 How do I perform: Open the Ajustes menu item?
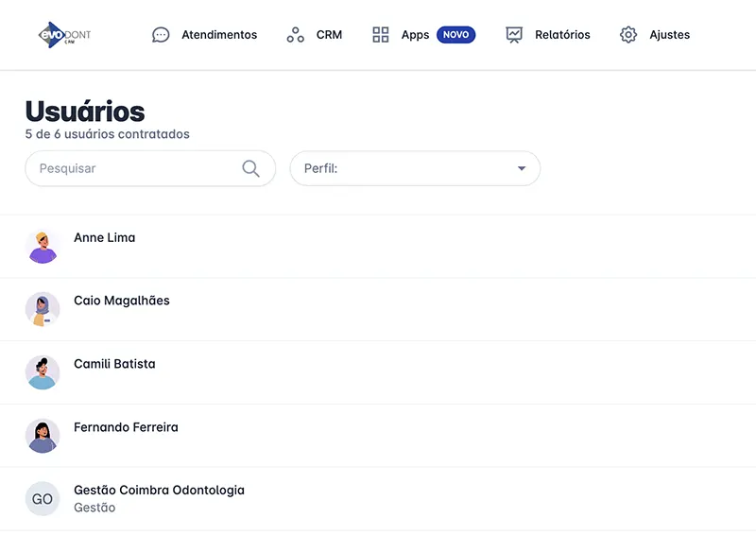coord(669,35)
